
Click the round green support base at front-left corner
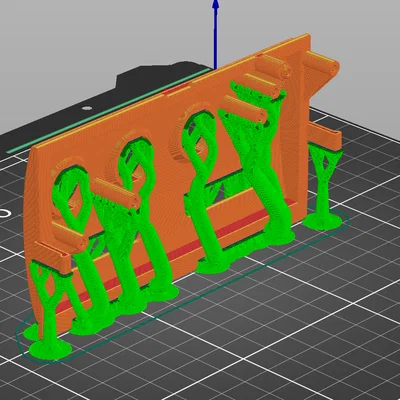51,349
